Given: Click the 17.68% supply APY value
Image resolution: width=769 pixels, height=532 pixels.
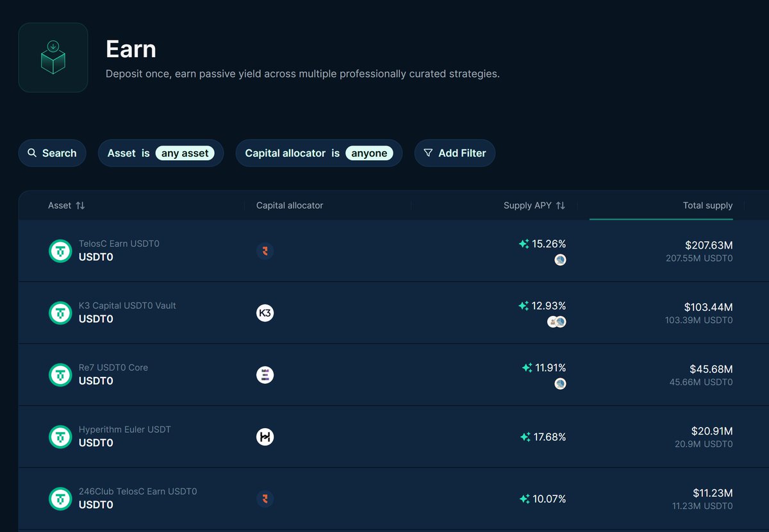Looking at the screenshot, I should point(550,436).
